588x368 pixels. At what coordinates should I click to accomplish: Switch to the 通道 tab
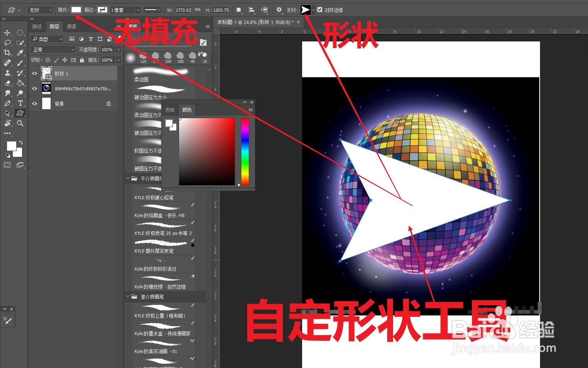coord(71,26)
